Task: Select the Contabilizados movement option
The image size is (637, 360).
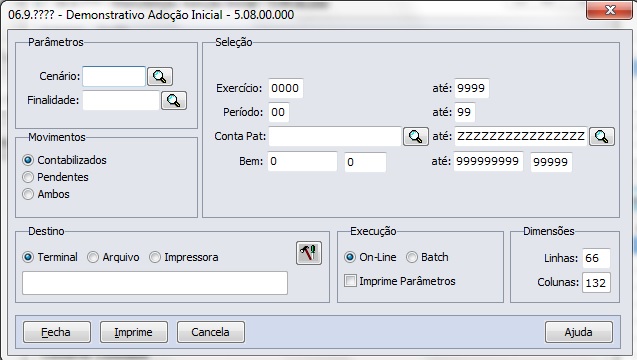Action: [x=65, y=160]
